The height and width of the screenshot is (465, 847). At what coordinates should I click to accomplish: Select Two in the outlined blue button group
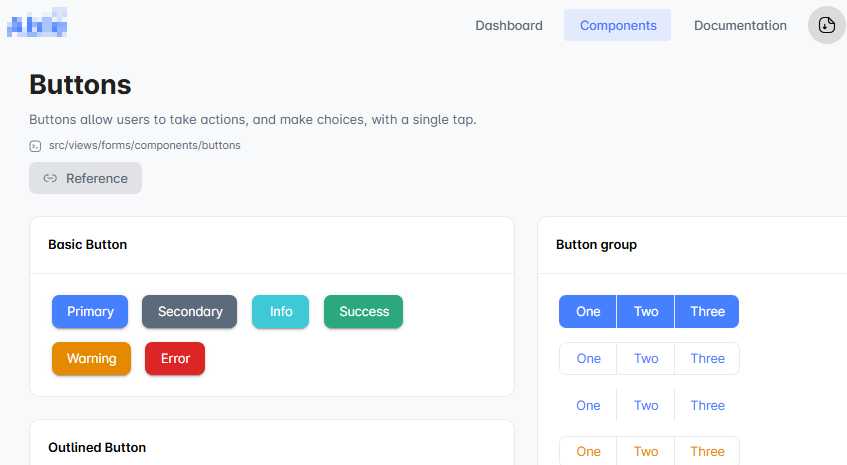[646, 359]
